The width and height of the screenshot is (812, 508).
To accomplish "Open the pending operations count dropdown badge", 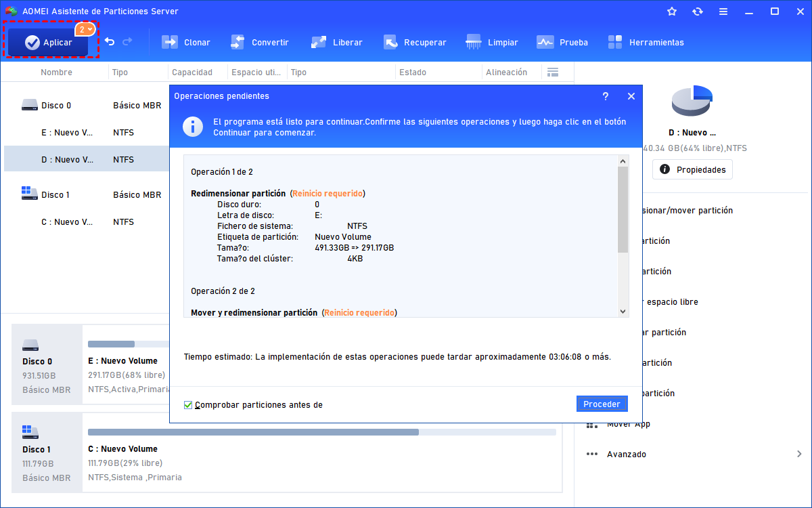I will 86,30.
